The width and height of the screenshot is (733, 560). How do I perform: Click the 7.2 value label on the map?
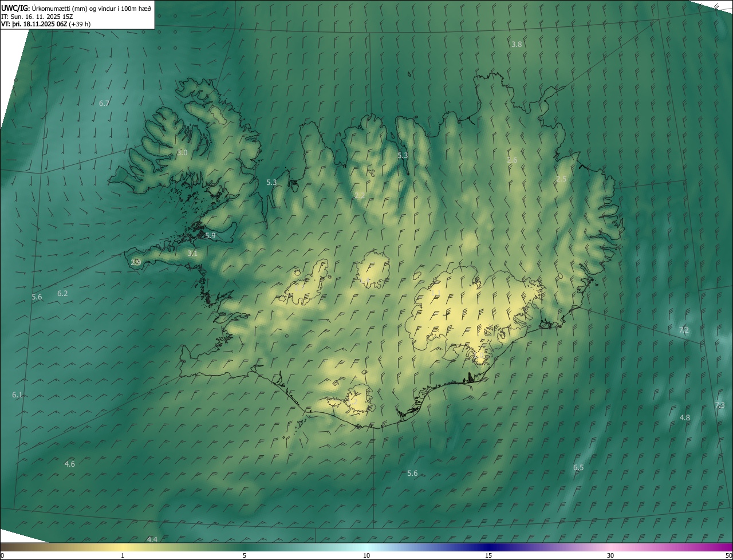[684, 330]
